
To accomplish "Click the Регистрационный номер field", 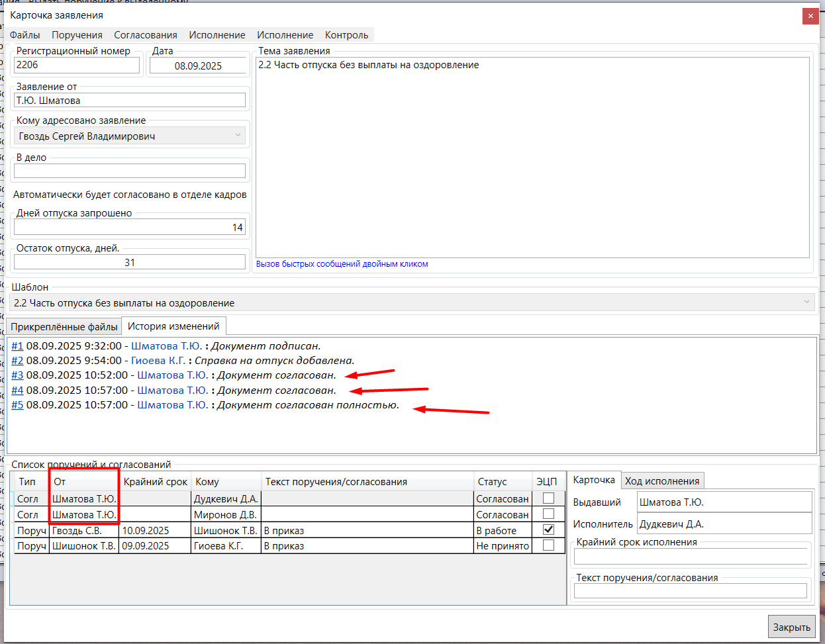I will click(76, 65).
